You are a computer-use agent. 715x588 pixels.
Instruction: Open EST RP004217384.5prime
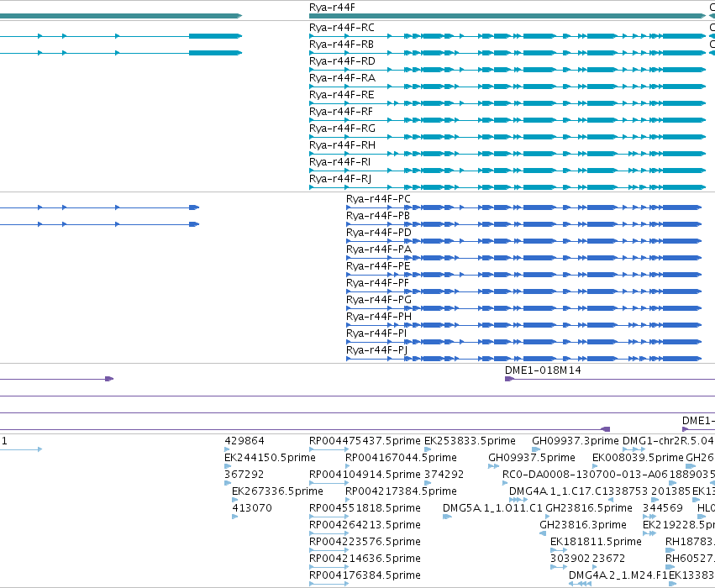click(x=401, y=492)
